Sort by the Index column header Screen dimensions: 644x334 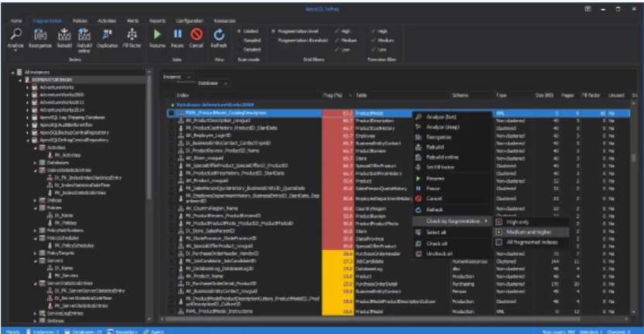click(x=183, y=95)
